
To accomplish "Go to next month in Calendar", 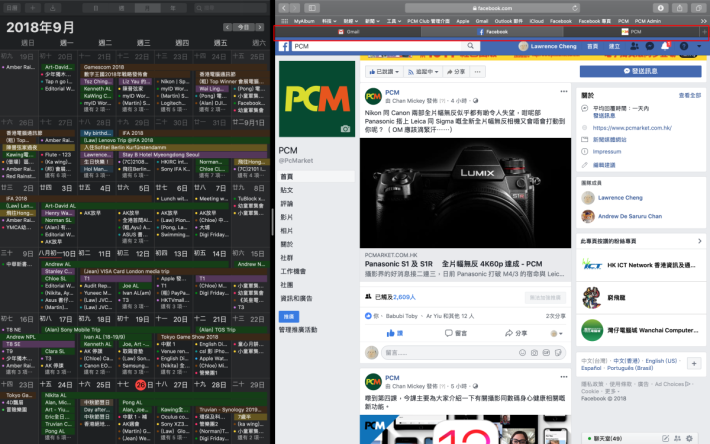I will [260, 27].
